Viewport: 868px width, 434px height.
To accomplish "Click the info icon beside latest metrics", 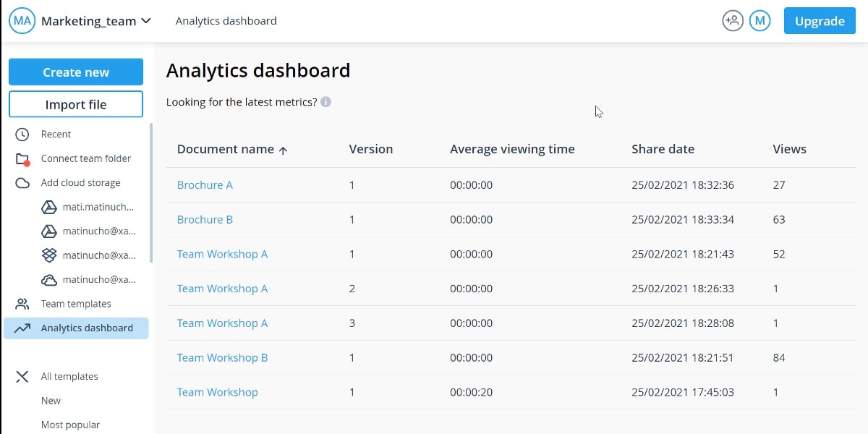I will (326, 102).
